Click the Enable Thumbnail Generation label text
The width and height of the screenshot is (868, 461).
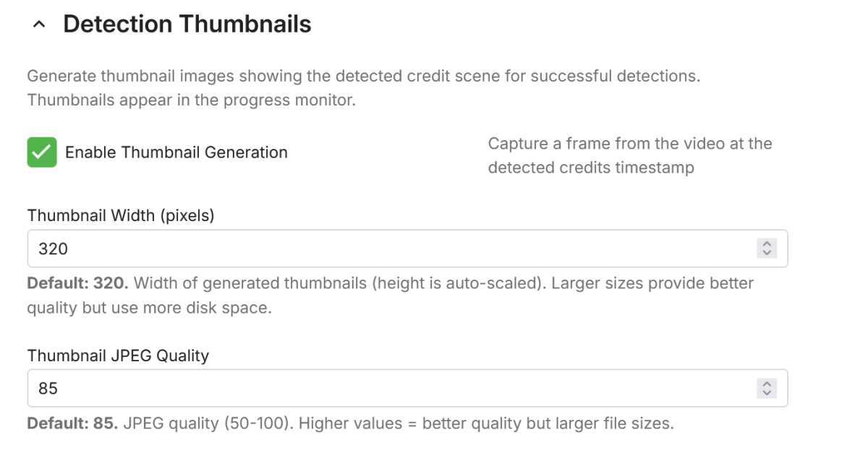[x=176, y=152]
